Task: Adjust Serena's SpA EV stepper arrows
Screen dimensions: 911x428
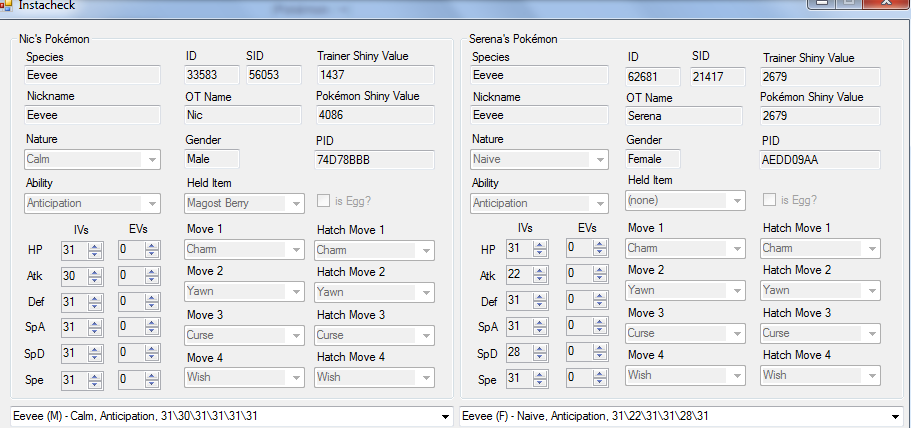Action: pyautogui.click(x=600, y=326)
